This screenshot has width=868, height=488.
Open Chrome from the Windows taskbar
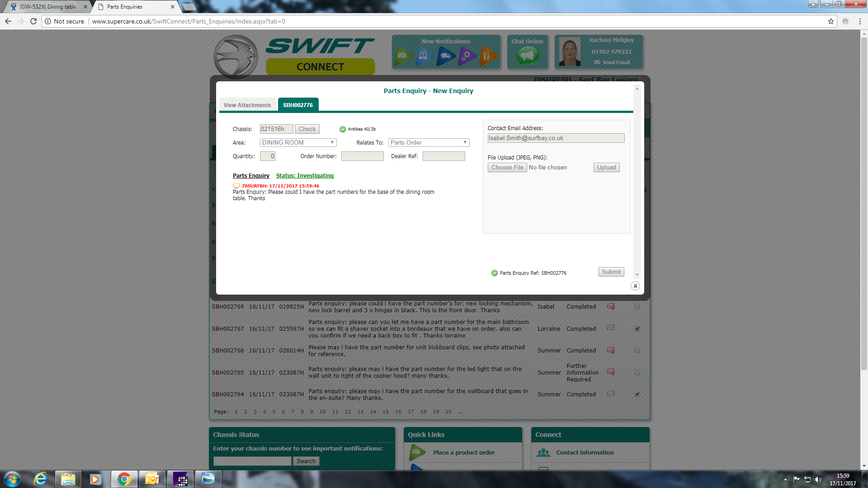(x=124, y=479)
